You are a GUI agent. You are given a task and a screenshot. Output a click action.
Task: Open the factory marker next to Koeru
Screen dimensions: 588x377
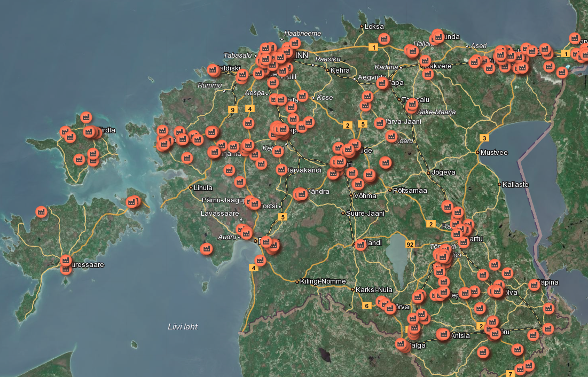[391, 136]
